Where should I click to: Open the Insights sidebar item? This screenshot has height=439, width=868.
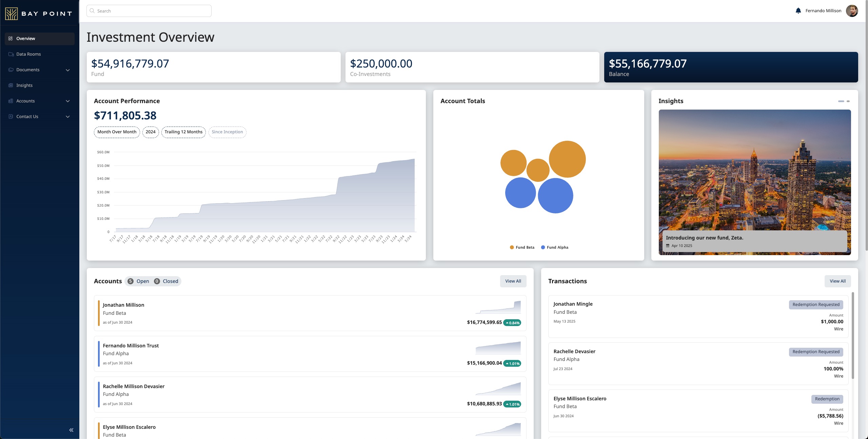click(x=40, y=85)
